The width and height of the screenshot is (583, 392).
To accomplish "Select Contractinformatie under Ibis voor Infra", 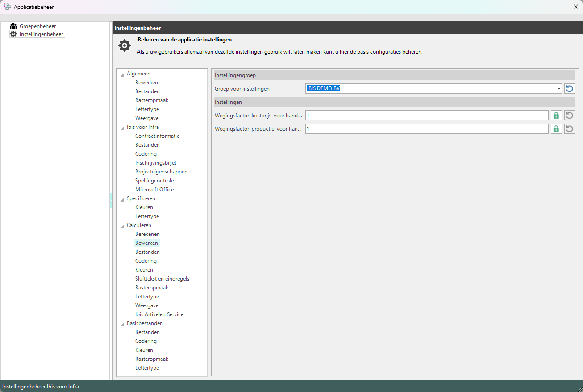I will point(157,136).
